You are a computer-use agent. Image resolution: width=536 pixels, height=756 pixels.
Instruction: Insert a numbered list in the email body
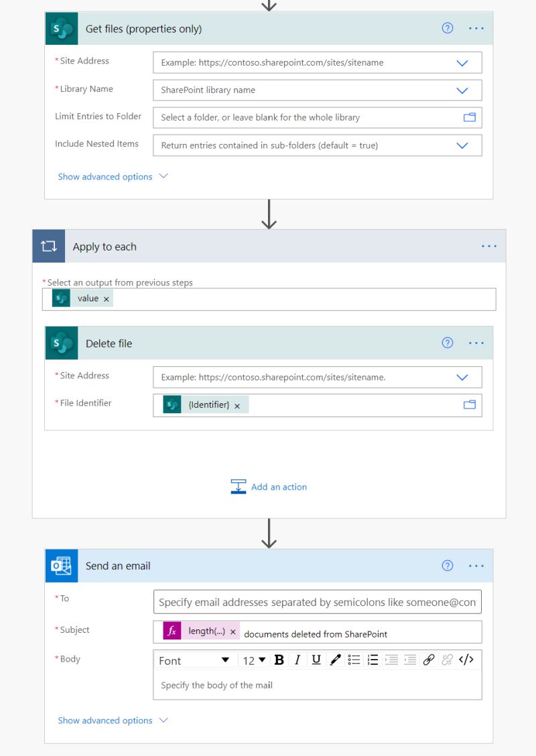[x=372, y=660]
